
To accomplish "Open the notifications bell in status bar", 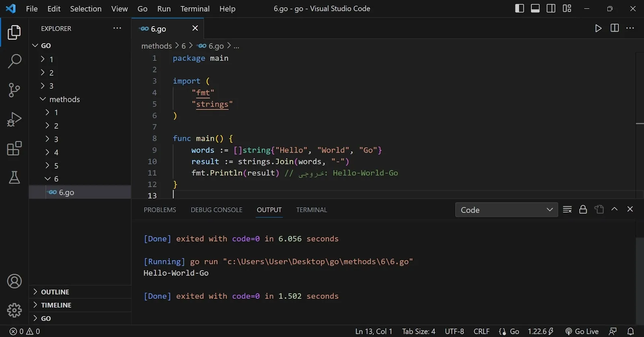I will 631,331.
